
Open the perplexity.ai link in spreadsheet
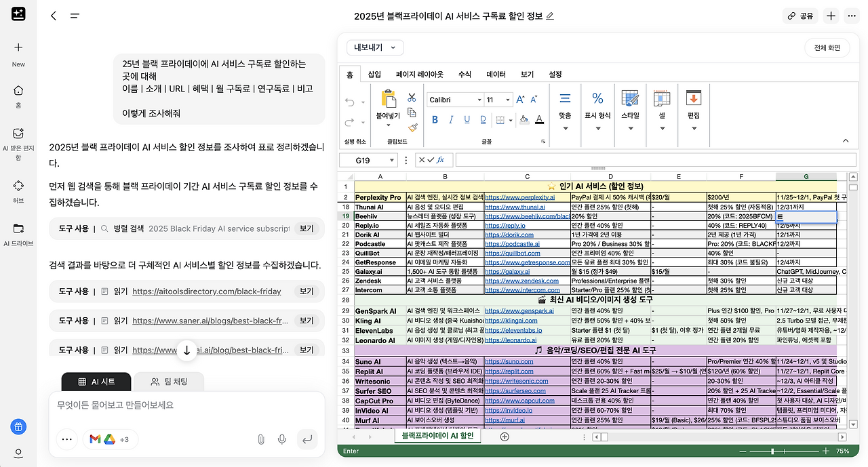click(520, 197)
